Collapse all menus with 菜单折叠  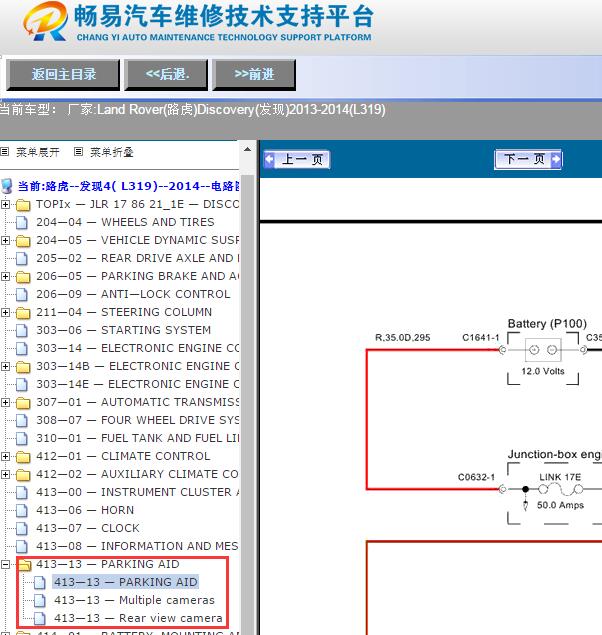[112, 152]
